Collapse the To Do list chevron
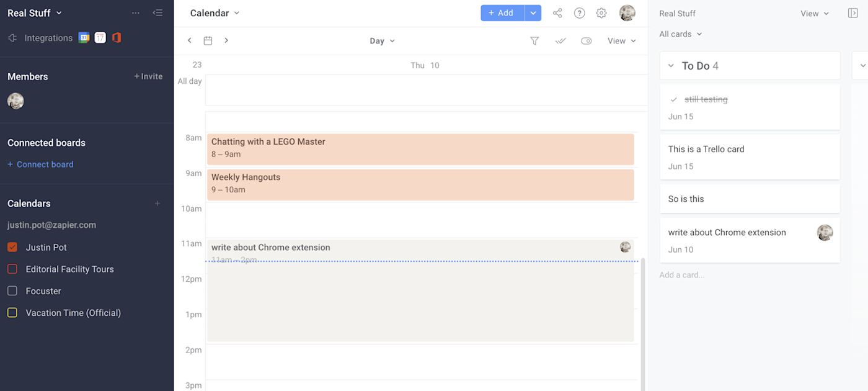 click(671, 66)
